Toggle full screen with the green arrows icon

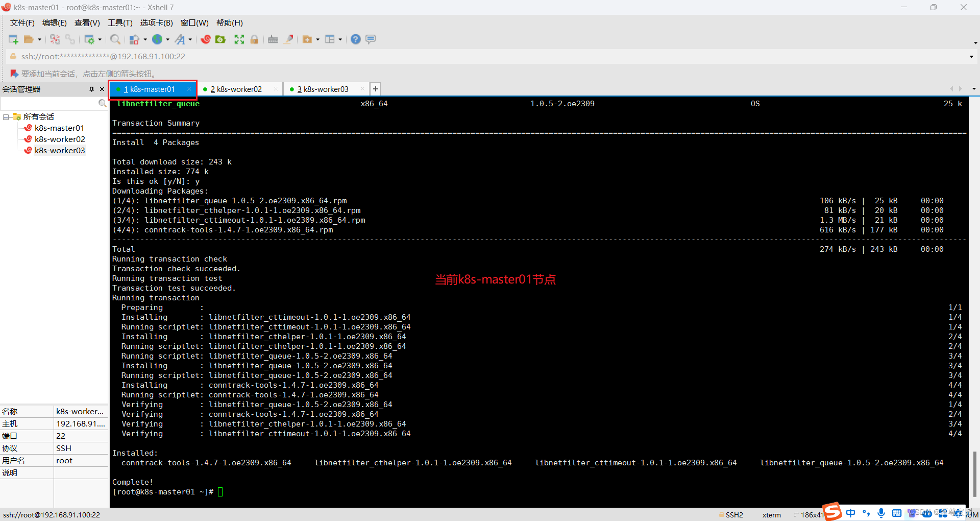pos(239,39)
